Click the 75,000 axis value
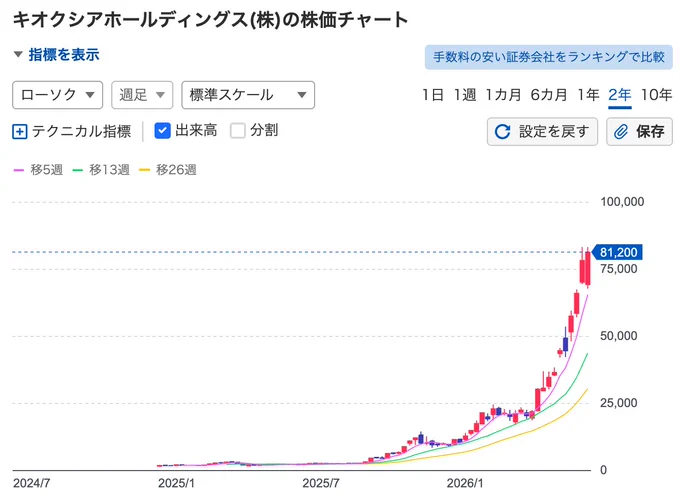This screenshot has width=680, height=497. pyautogui.click(x=618, y=269)
